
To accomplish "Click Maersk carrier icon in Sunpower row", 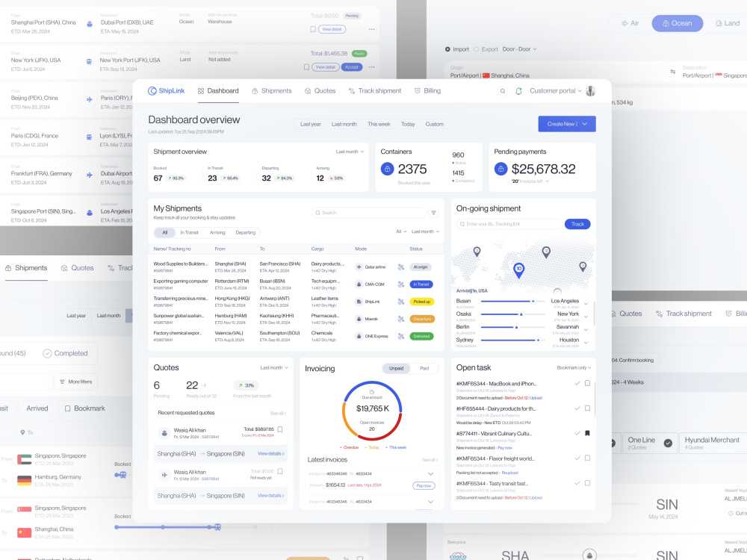I will [359, 319].
